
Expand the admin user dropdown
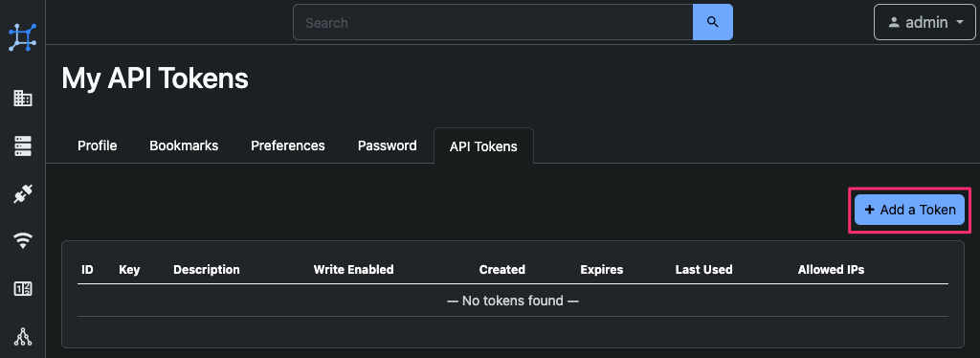[x=925, y=22]
